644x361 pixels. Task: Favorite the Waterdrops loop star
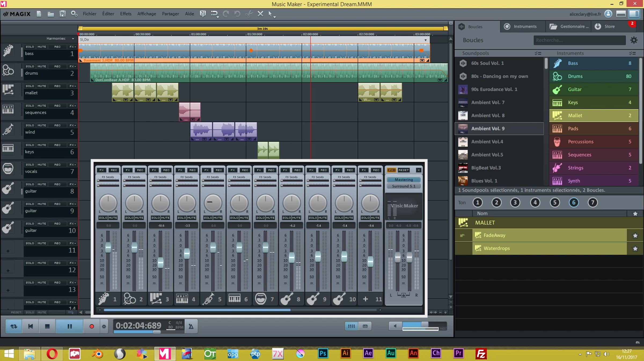tap(635, 248)
